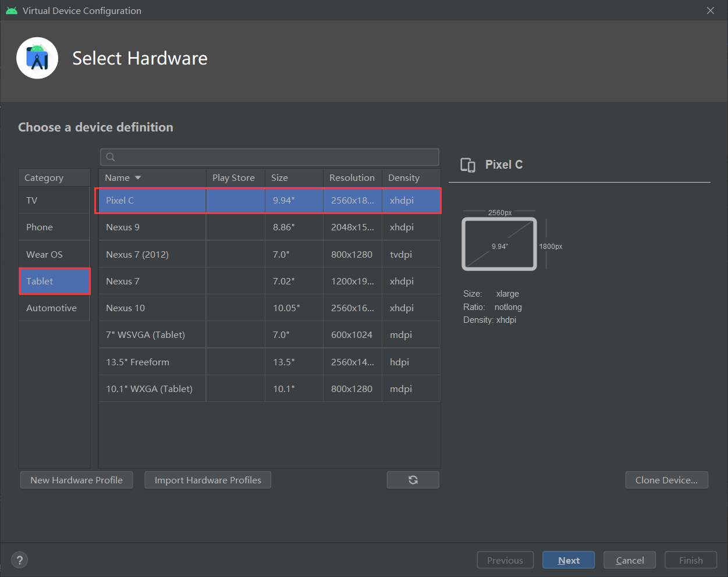Click the Size: xlarge detail text
This screenshot has width=728, height=577.
[x=491, y=294]
